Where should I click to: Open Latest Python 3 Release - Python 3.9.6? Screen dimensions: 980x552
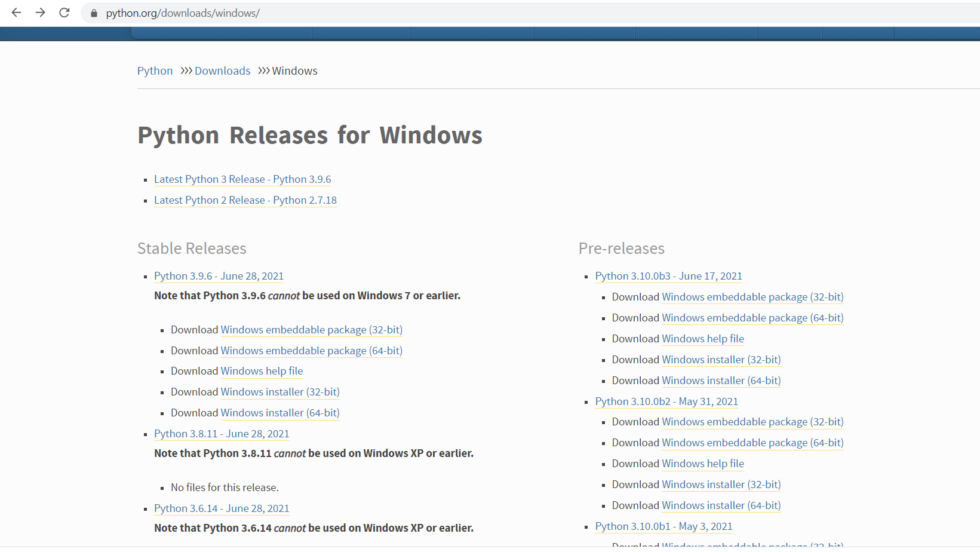tap(242, 179)
